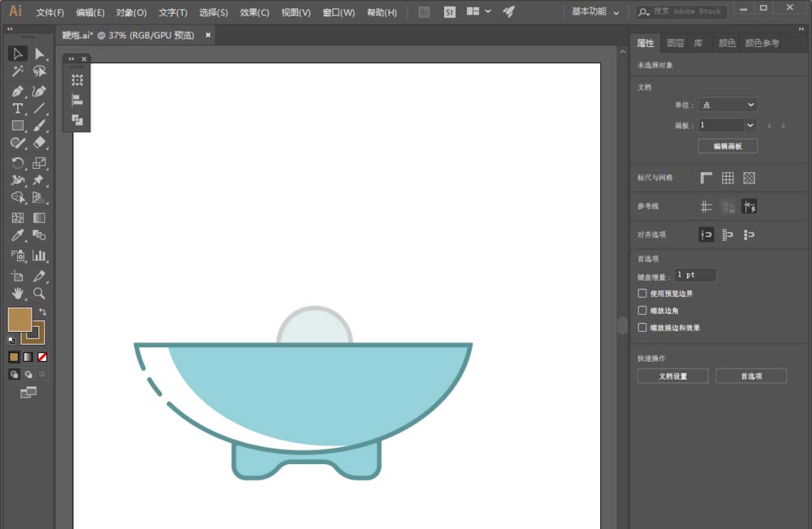
Task: Pick the Slice tool
Action: click(x=39, y=277)
